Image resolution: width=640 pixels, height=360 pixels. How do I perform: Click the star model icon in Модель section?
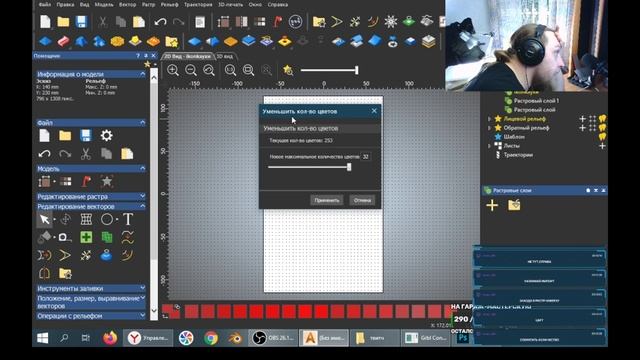[x=107, y=181]
